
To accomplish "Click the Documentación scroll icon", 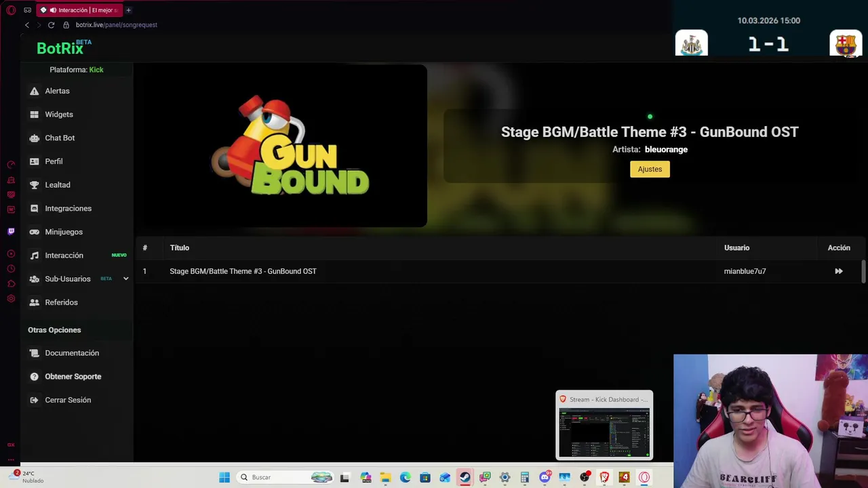I will [x=34, y=353].
